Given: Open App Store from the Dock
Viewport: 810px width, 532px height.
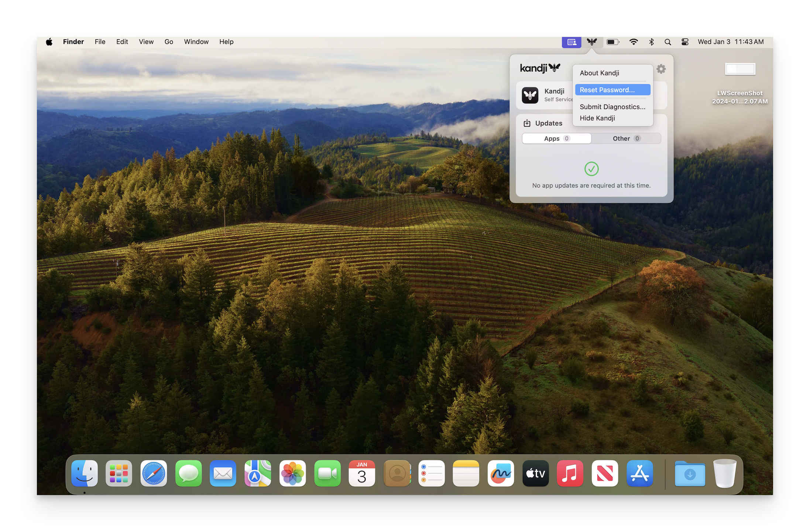Looking at the screenshot, I should (x=640, y=473).
